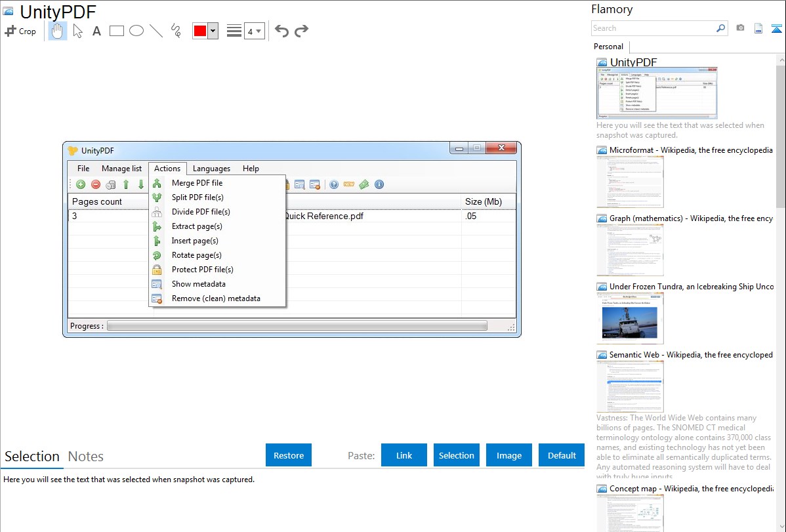Select the ellipse shape tool

136,31
